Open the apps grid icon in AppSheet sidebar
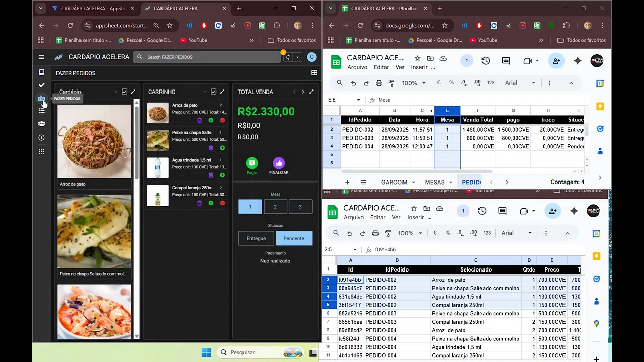Image resolution: width=644 pixels, height=362 pixels. click(x=41, y=151)
